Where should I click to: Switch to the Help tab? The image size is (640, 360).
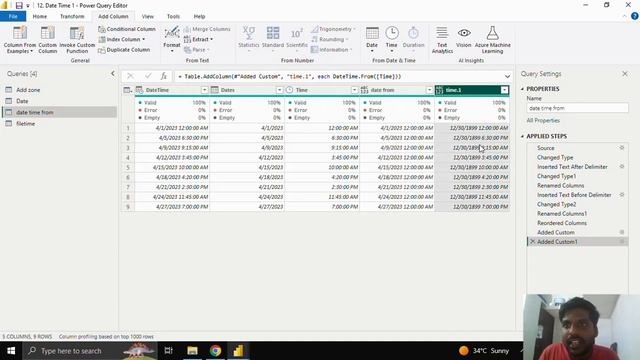(x=199, y=16)
